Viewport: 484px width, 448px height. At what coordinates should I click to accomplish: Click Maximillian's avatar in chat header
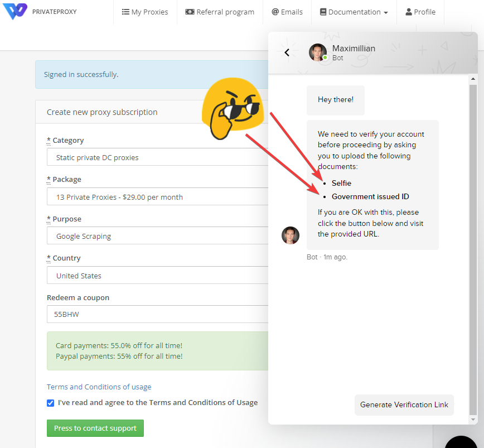(318, 52)
